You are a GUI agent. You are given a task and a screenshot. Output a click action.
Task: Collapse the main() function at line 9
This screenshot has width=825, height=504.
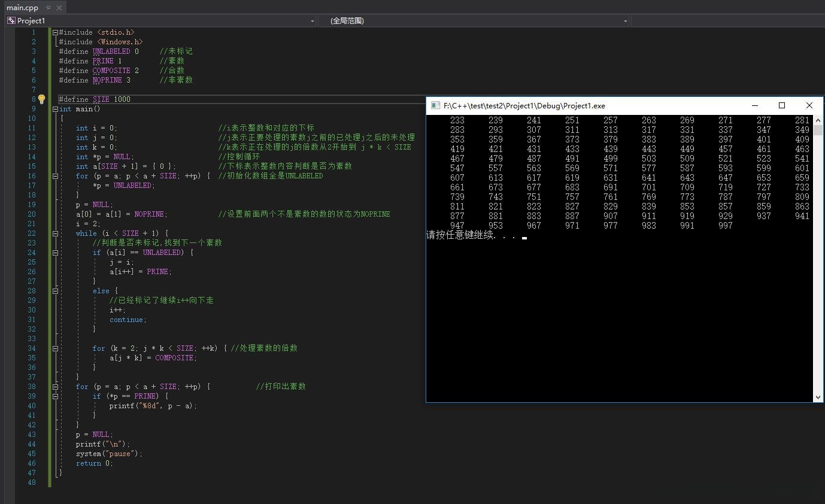click(x=55, y=109)
